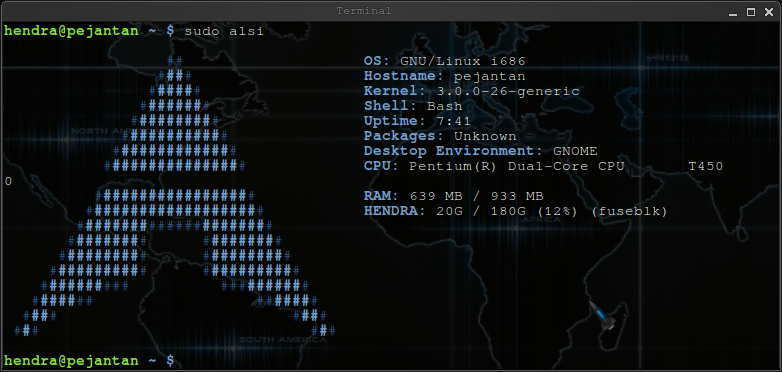The width and height of the screenshot is (782, 372).
Task: Maximize the Terminal window
Action: (751, 12)
